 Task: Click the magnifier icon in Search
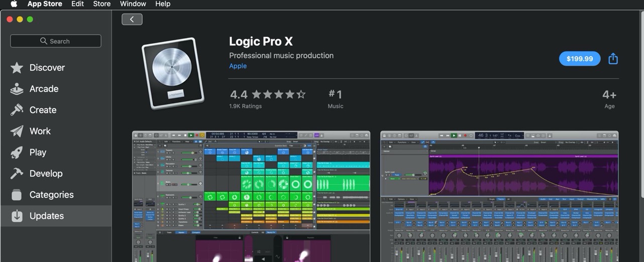pyautogui.click(x=44, y=41)
